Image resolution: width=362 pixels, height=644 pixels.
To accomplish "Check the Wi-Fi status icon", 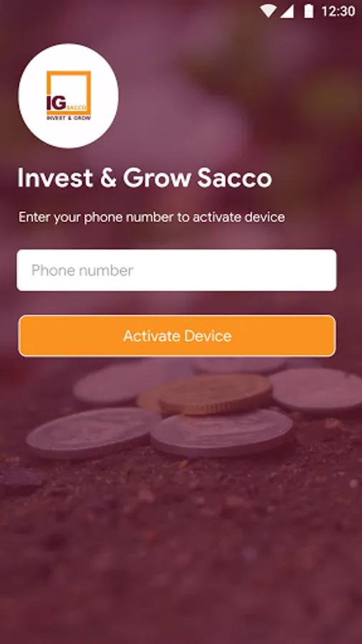I will pos(268,11).
